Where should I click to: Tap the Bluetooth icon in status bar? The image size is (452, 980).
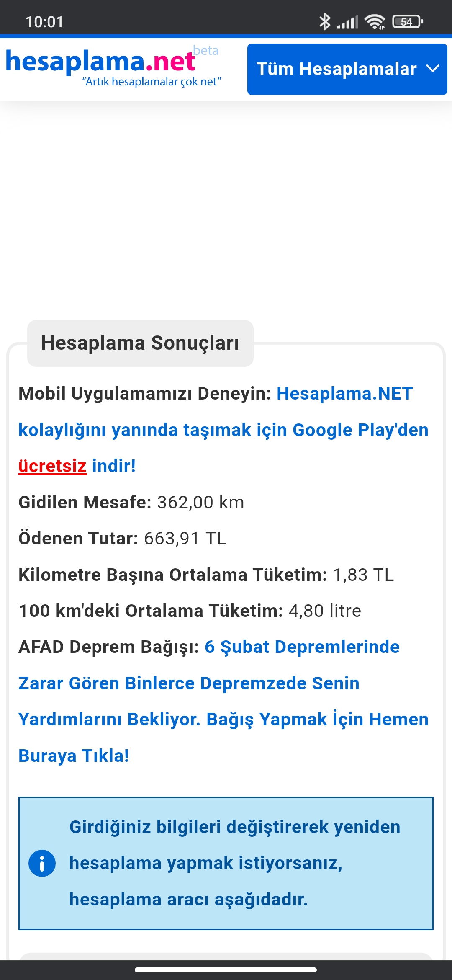(x=324, y=22)
